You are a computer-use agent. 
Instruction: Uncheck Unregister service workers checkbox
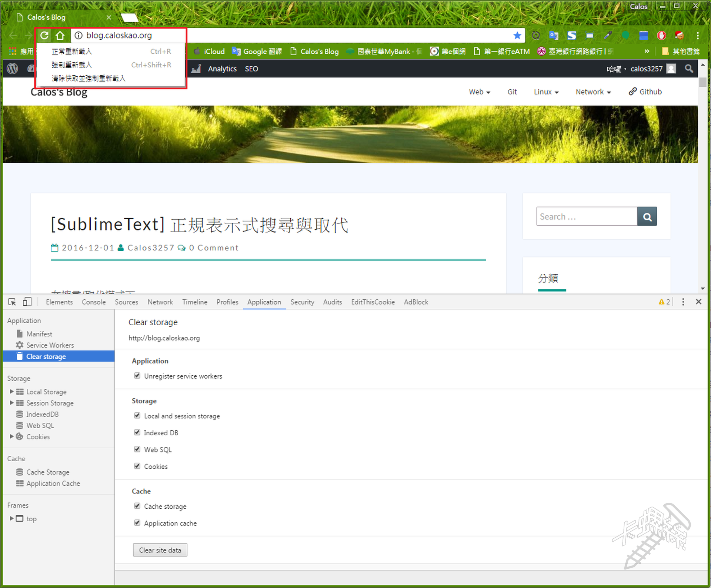(137, 376)
